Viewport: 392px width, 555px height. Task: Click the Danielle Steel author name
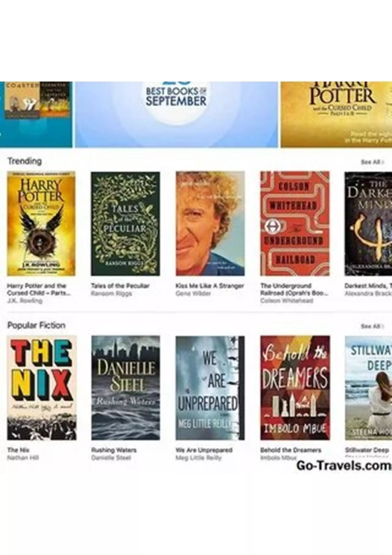pyautogui.click(x=111, y=458)
